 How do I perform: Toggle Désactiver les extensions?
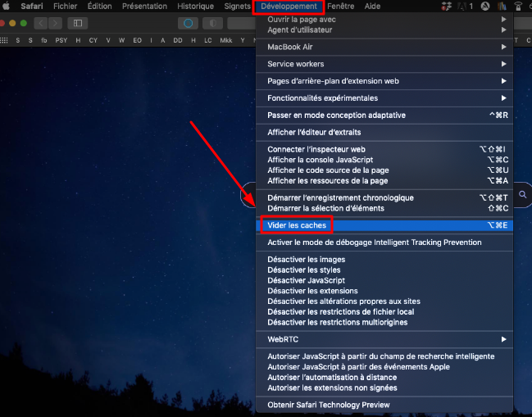point(384,291)
